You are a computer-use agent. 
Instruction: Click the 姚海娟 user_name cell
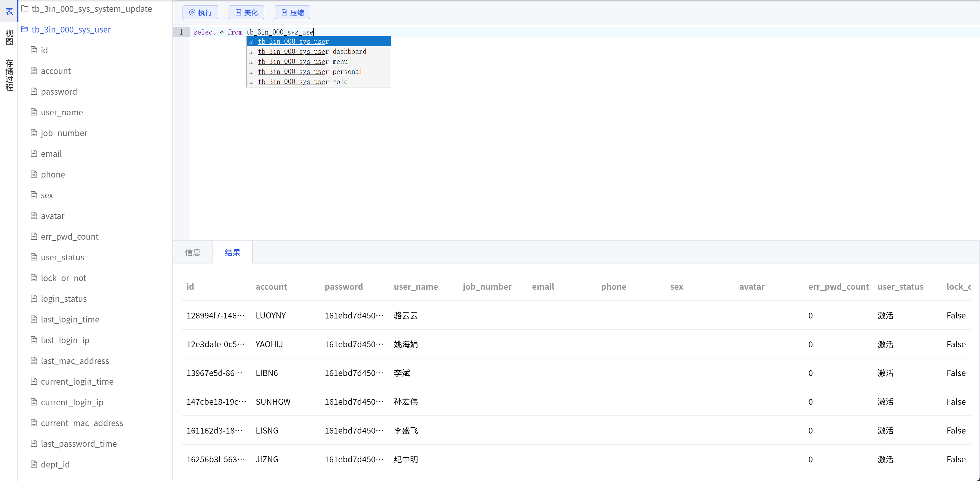click(x=406, y=344)
